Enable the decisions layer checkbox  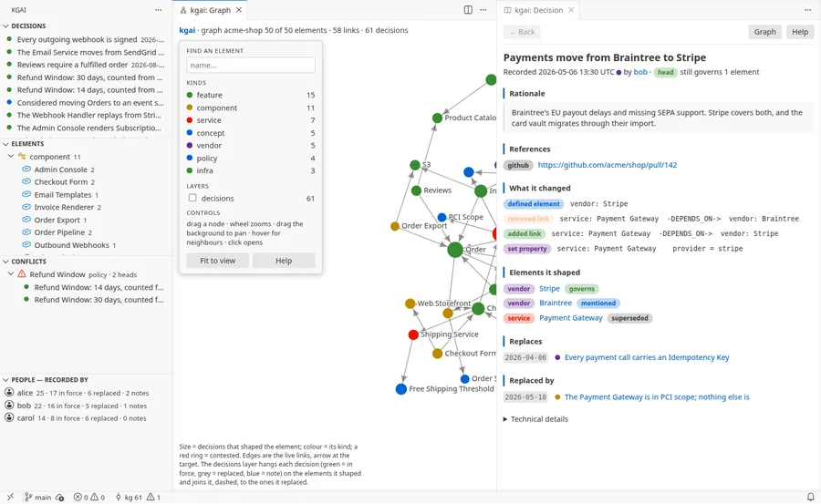(192, 198)
